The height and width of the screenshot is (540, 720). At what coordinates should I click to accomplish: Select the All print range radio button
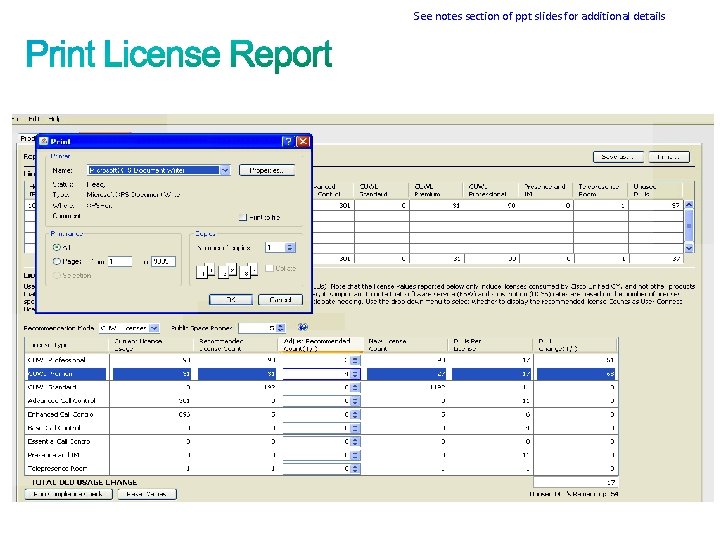[56, 247]
